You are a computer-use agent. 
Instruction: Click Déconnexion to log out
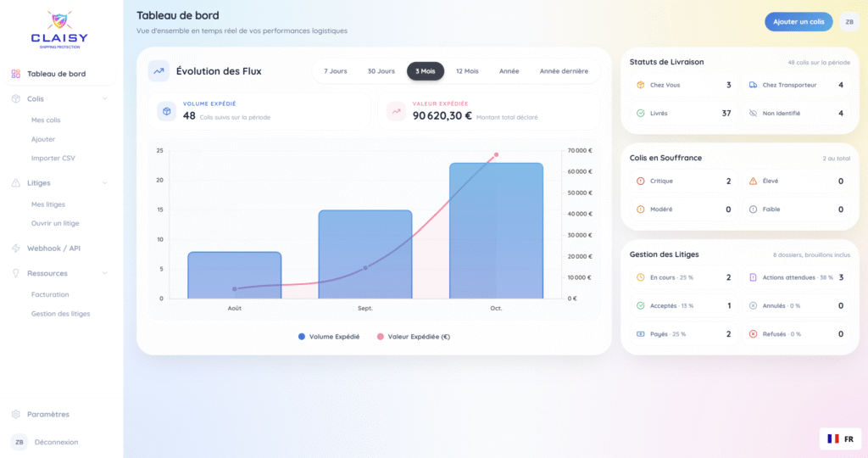pyautogui.click(x=57, y=442)
